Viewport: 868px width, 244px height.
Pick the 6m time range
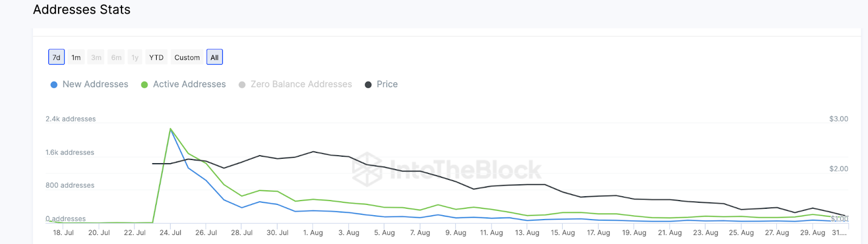pos(116,57)
